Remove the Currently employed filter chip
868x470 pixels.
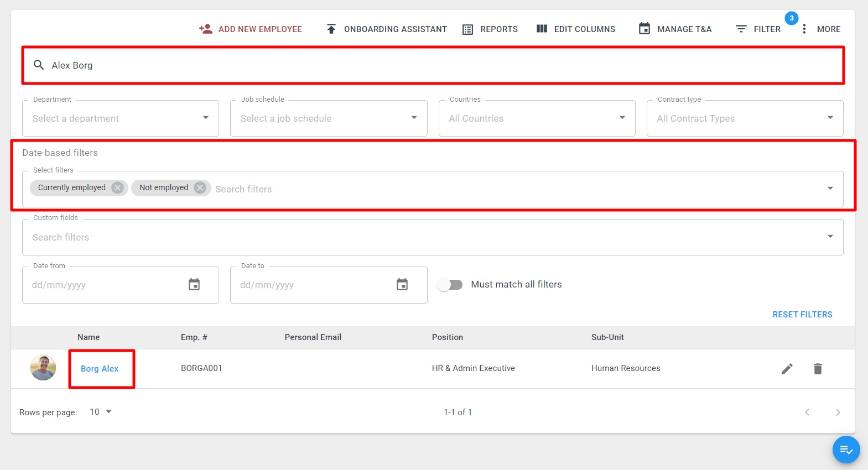click(x=117, y=187)
